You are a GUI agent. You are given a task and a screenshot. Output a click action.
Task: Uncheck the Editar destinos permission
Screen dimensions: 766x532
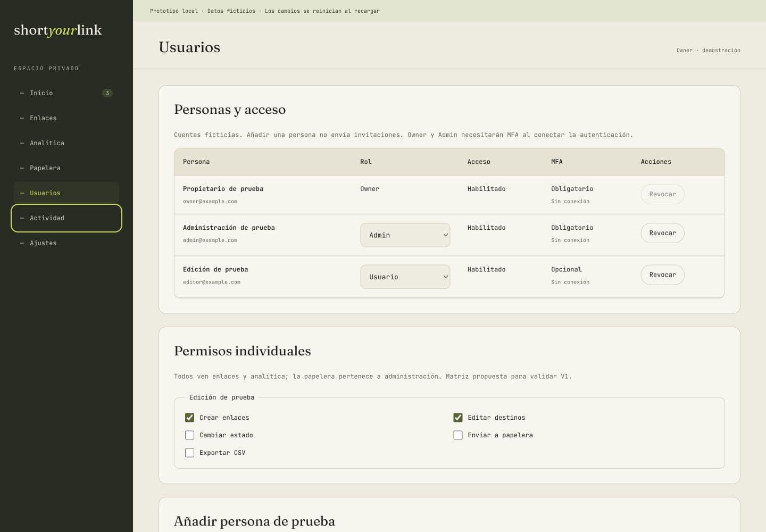458,418
